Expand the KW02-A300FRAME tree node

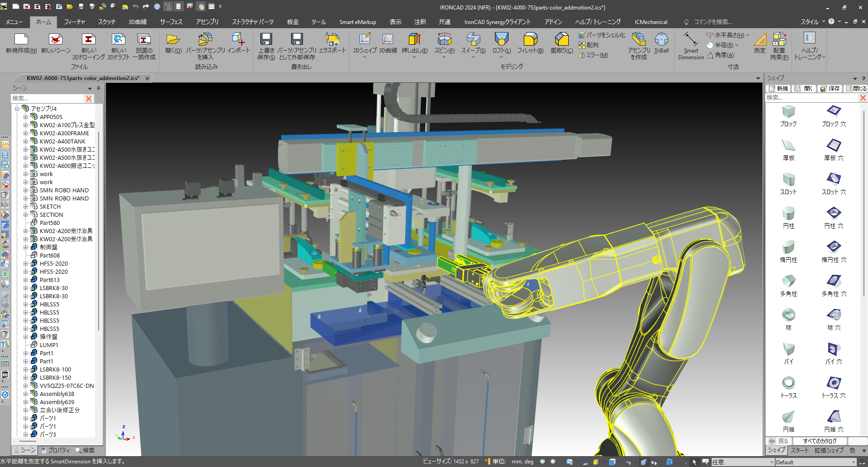pyautogui.click(x=26, y=133)
